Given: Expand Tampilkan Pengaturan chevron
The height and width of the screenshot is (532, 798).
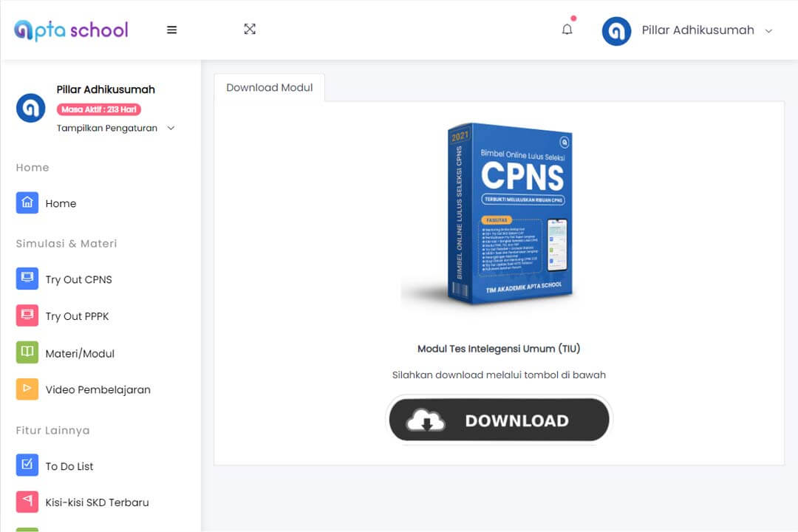Looking at the screenshot, I should click(x=171, y=129).
